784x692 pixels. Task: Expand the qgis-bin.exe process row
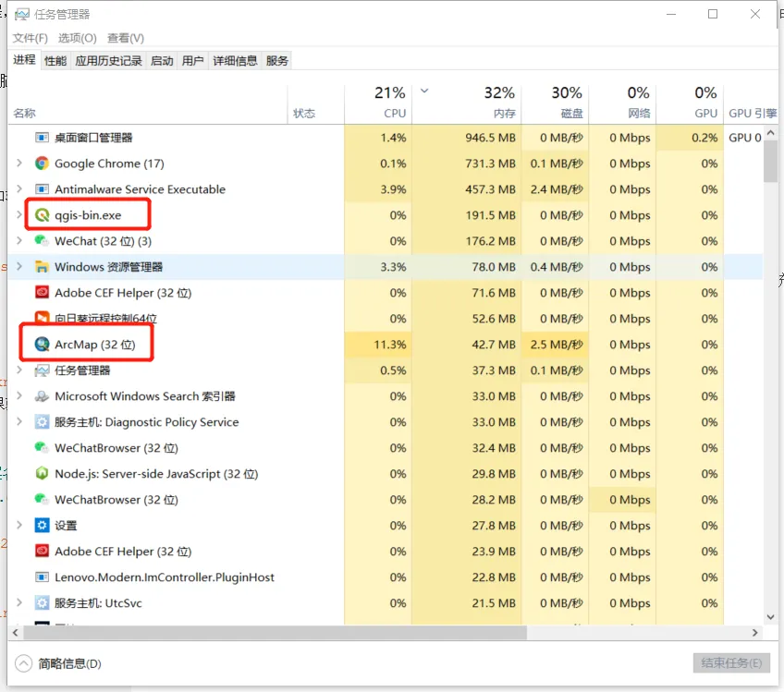pyautogui.click(x=19, y=215)
